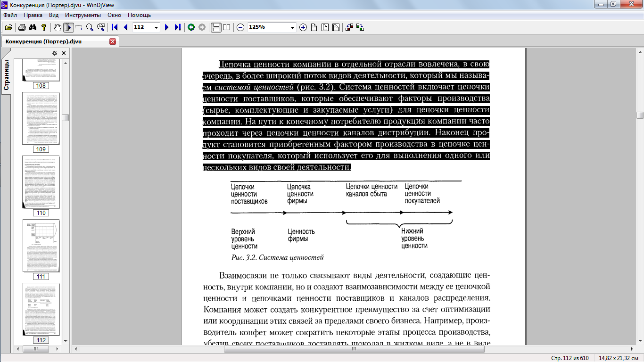This screenshot has width=644, height=362.
Task: Open the Правка menu
Action: 33,15
